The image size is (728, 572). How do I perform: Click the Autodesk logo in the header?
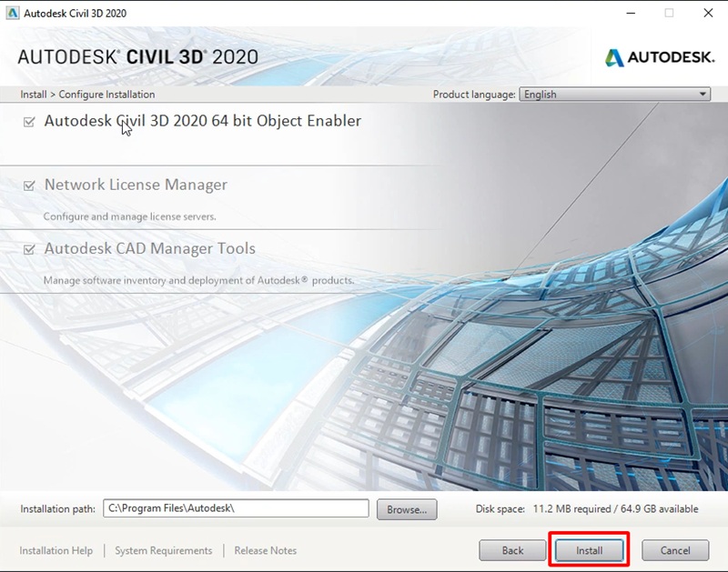pyautogui.click(x=653, y=55)
